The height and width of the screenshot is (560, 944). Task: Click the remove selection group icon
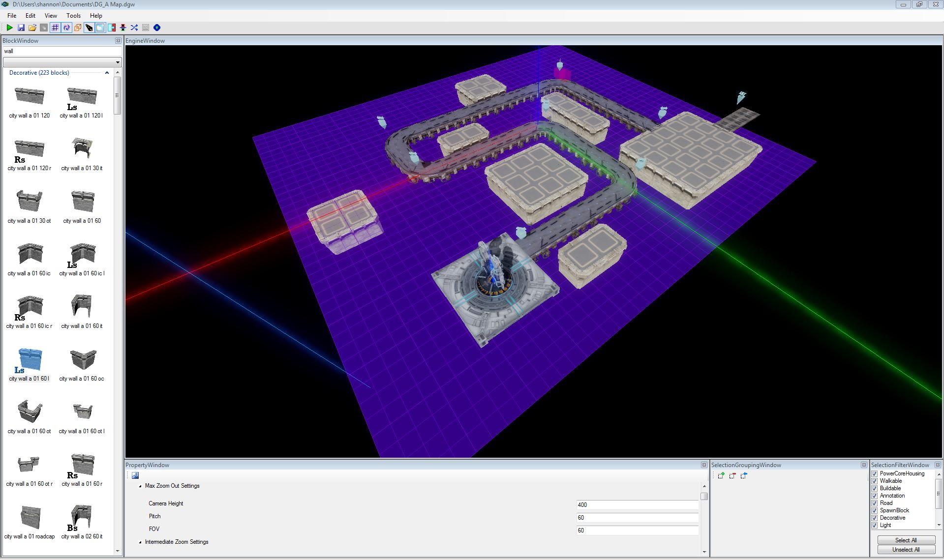(732, 475)
